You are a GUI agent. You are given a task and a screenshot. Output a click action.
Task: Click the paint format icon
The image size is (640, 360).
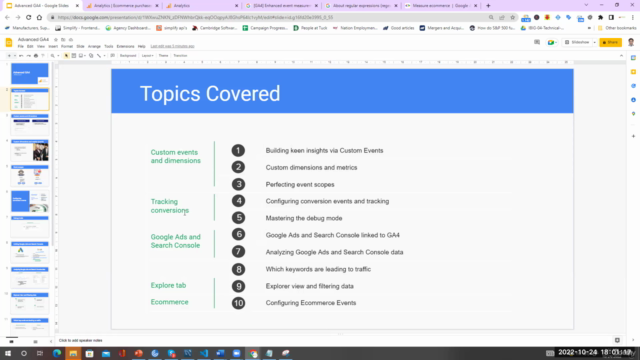tap(43, 56)
